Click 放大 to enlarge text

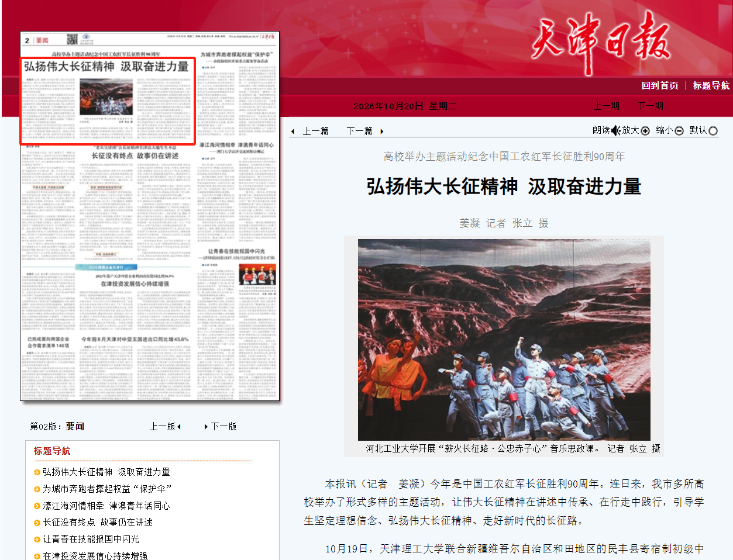[631, 130]
